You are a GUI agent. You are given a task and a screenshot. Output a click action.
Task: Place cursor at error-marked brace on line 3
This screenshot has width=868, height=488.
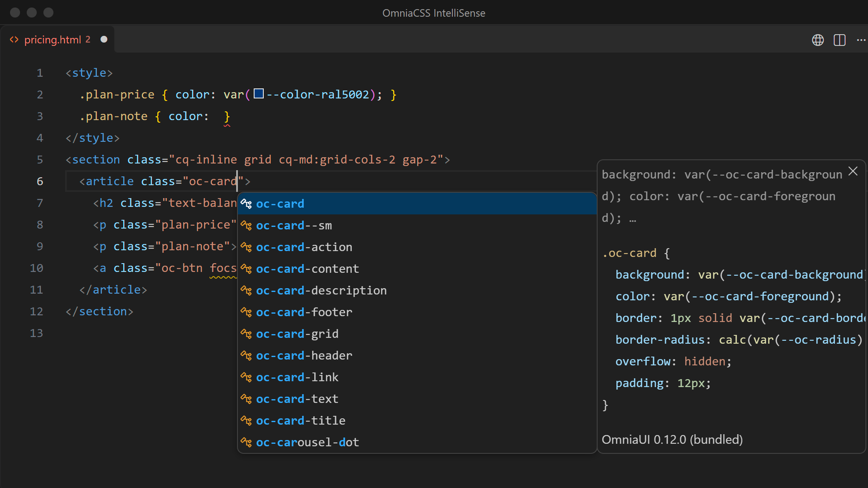tap(227, 117)
